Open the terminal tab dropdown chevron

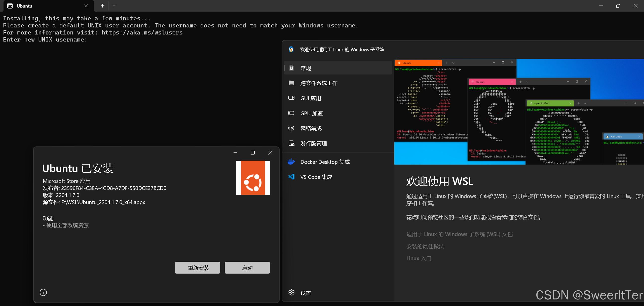[x=114, y=6]
